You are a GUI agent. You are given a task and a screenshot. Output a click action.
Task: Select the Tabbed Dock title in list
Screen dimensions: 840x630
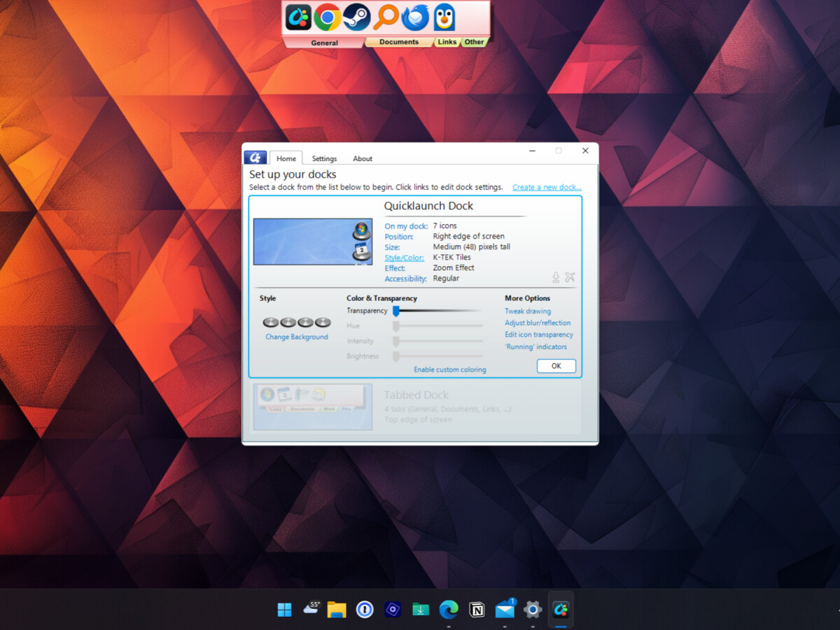[x=416, y=395]
